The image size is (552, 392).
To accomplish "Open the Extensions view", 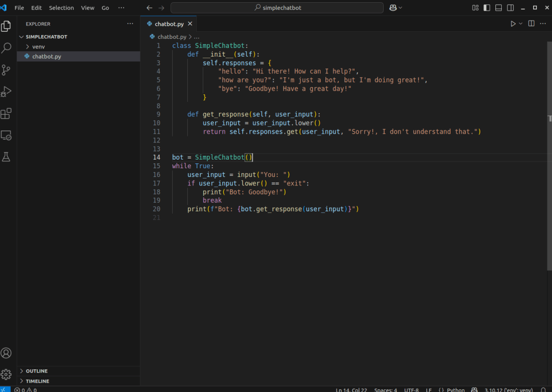I will point(6,114).
